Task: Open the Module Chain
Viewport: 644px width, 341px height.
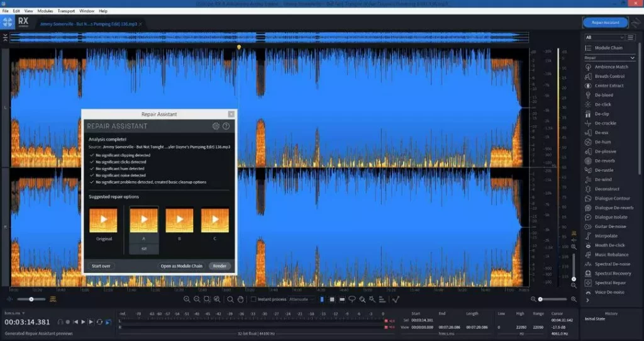Action: tap(604, 48)
